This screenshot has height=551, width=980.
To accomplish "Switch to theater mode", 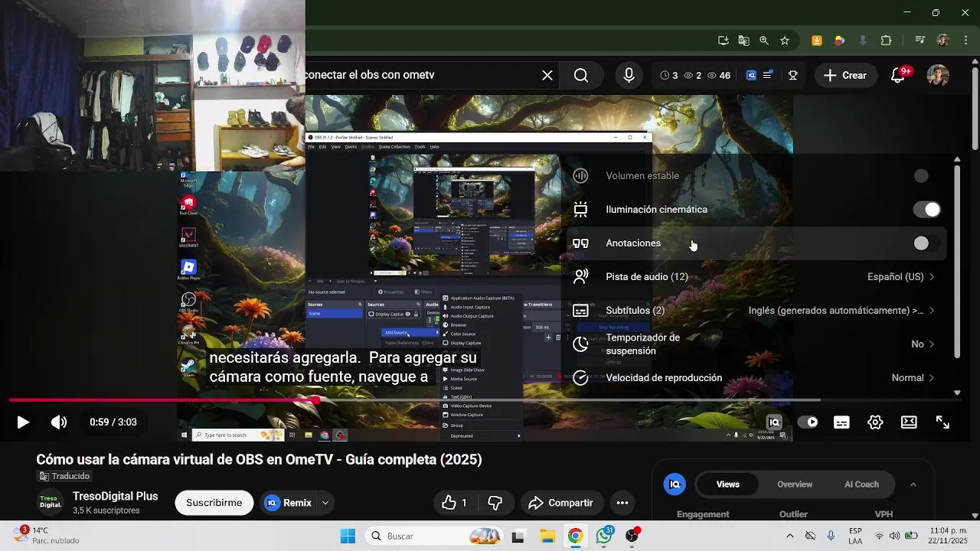I will point(909,422).
